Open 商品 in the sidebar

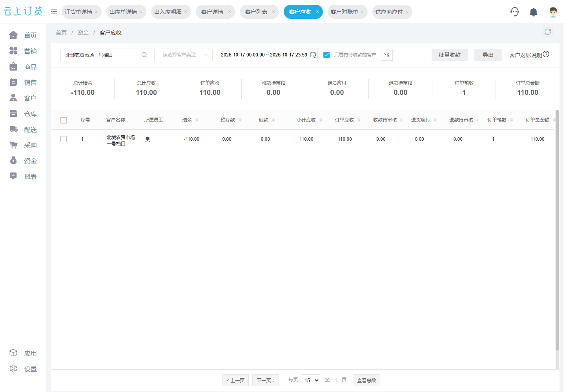pos(23,67)
